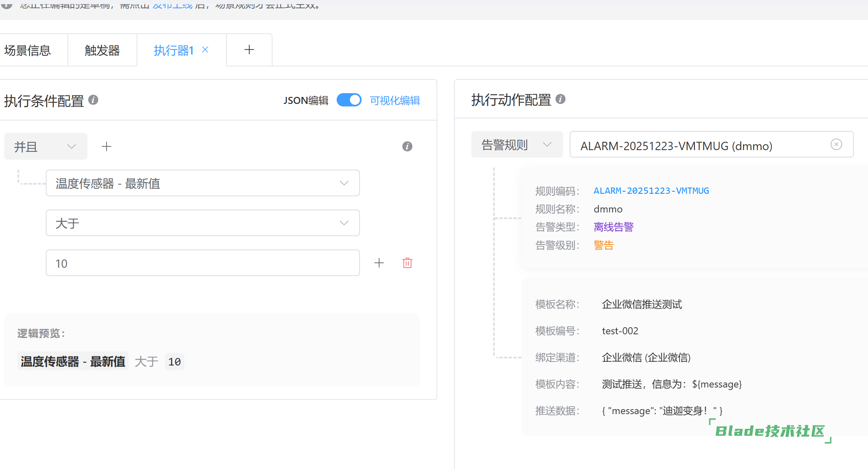Open the 并且 logic dropdown
Screen dimensions: 868x469
pyautogui.click(x=46, y=146)
